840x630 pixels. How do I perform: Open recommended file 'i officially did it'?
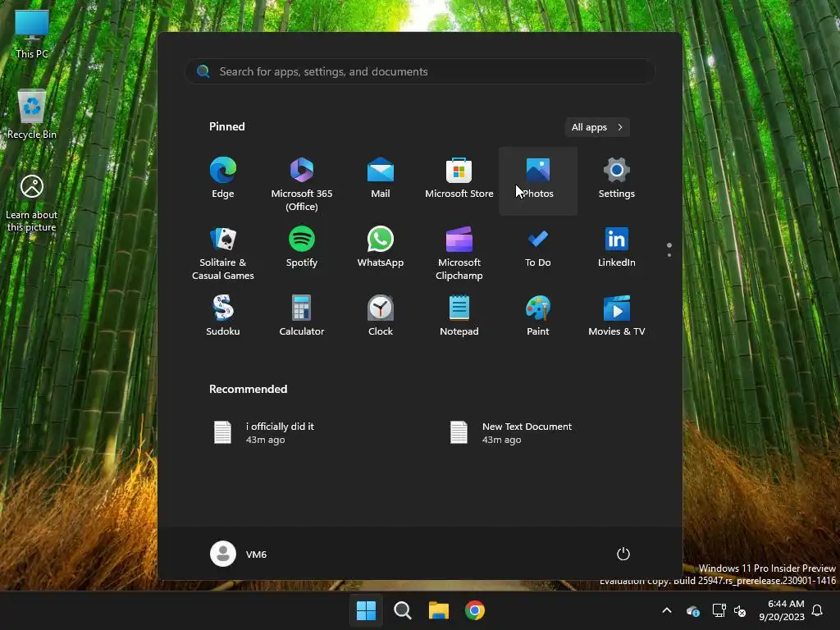coord(302,433)
